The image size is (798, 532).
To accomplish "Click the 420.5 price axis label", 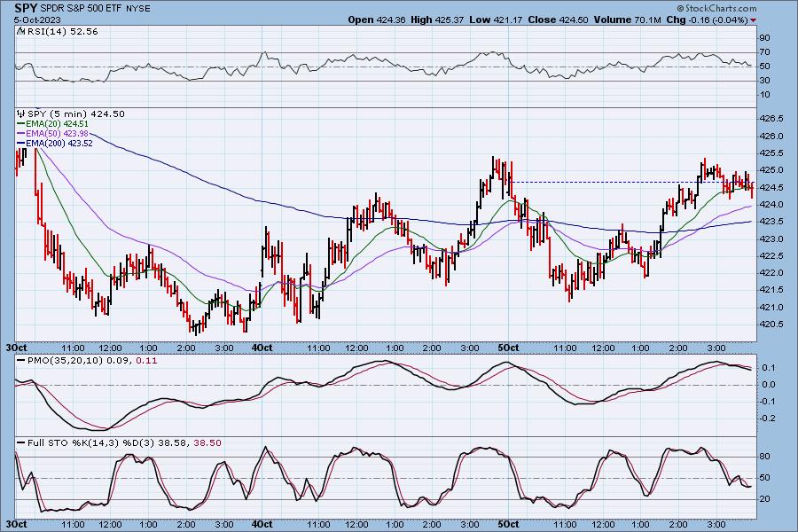I will click(771, 325).
